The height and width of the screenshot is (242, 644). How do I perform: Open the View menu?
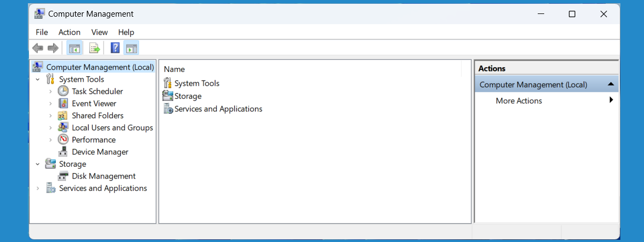99,32
